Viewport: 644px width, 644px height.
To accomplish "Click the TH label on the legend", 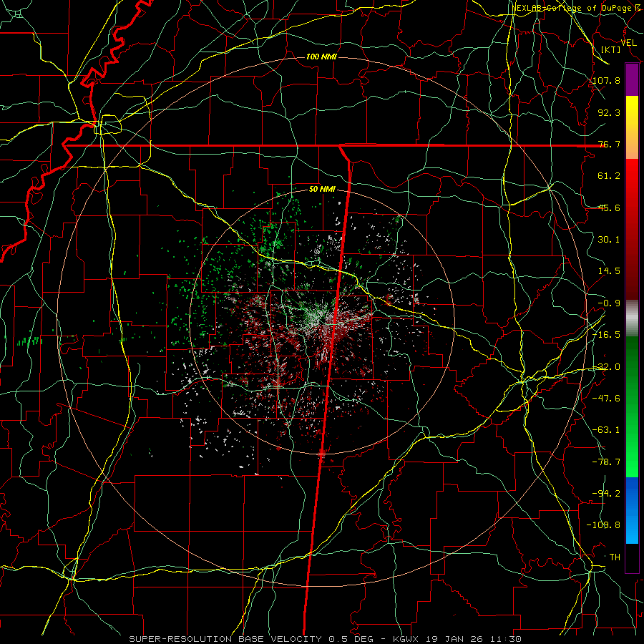I will coord(615,557).
